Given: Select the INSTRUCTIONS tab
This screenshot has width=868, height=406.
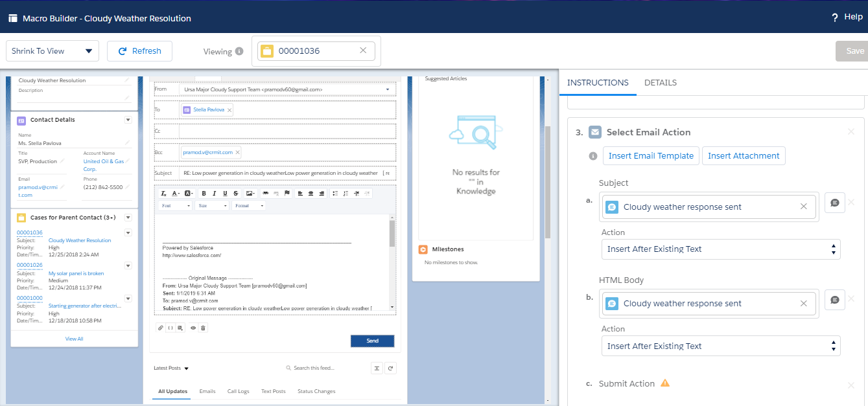Looking at the screenshot, I should tap(598, 83).
